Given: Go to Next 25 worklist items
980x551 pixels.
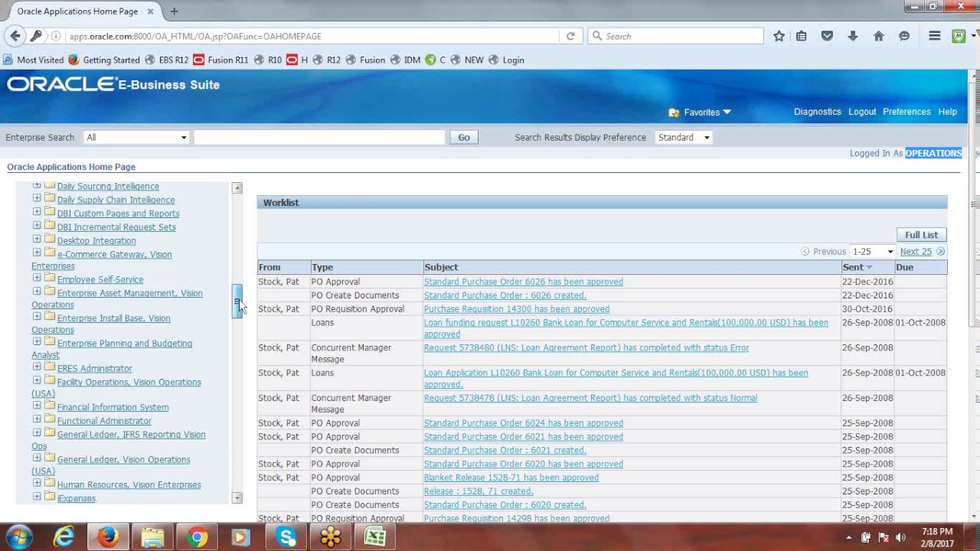Looking at the screenshot, I should (916, 252).
